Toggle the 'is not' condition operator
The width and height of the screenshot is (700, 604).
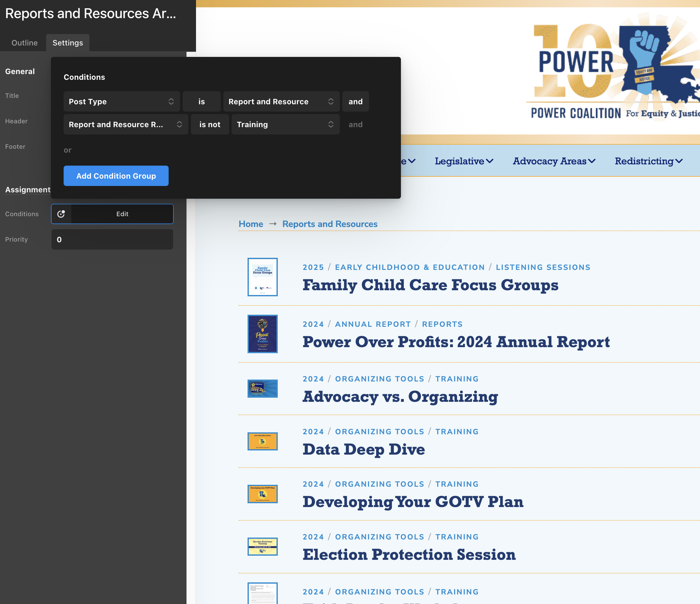tap(209, 124)
